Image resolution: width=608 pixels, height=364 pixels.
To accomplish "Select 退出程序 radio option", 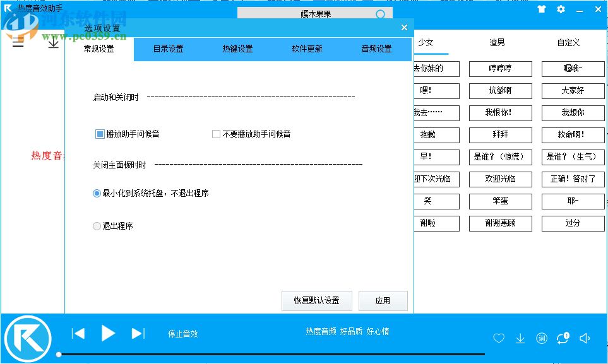I will coord(97,226).
